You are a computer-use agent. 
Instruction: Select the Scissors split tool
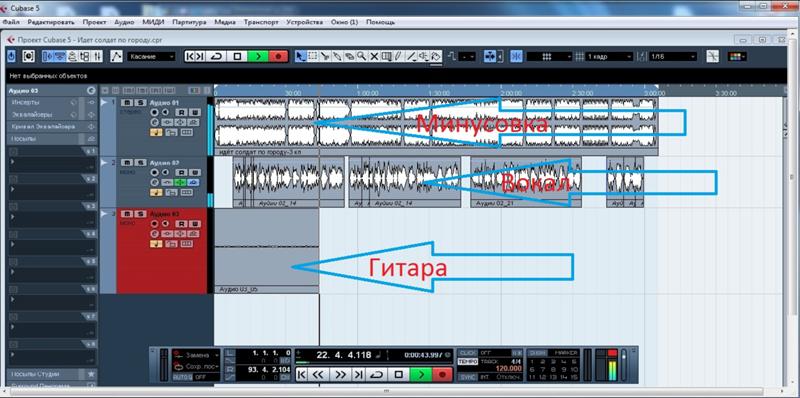325,56
